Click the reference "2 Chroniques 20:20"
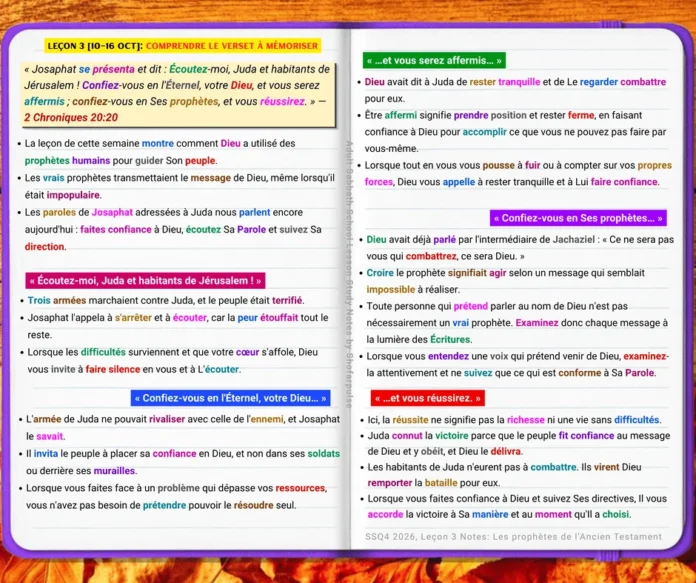 [71, 117]
